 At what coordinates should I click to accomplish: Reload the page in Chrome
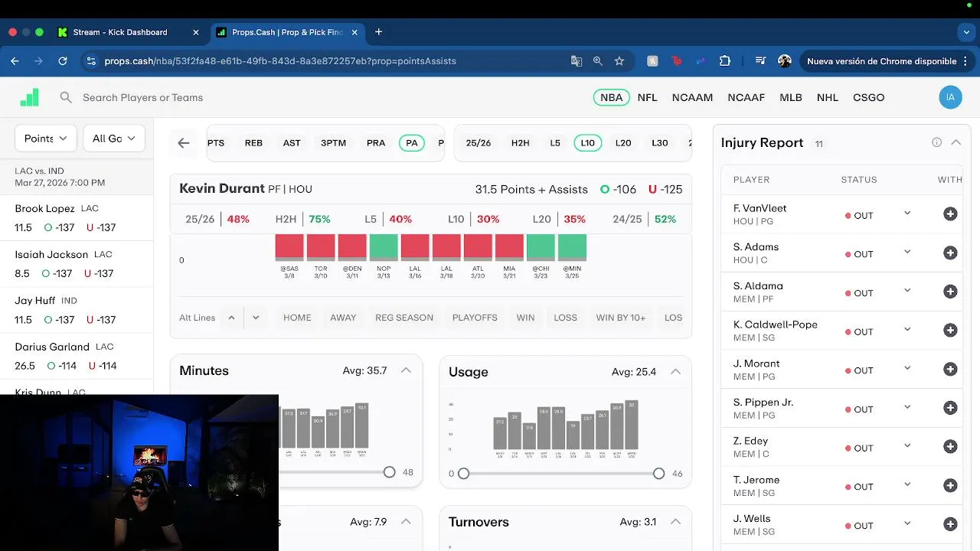click(63, 61)
